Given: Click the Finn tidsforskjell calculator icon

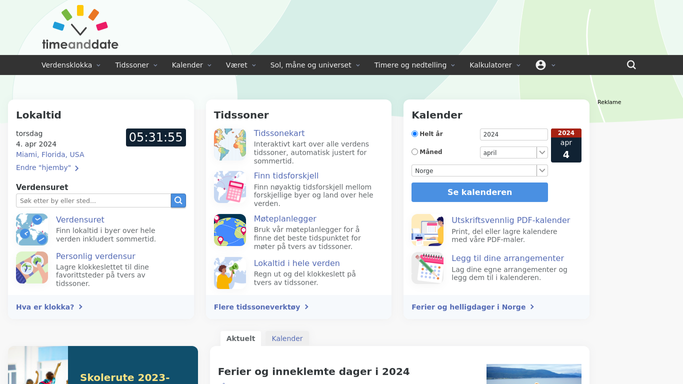Looking at the screenshot, I should [x=230, y=187].
